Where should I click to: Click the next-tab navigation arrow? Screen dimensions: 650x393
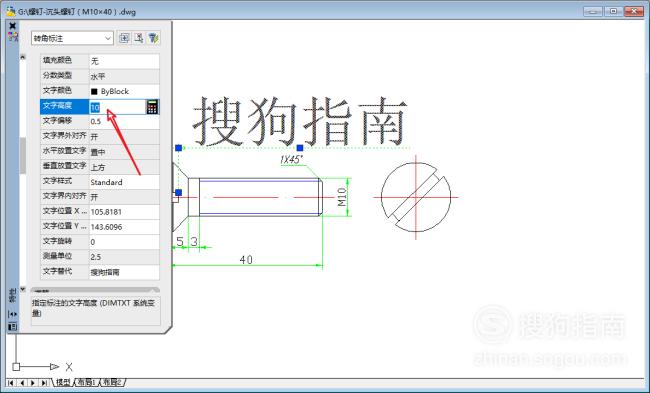pyautogui.click(x=33, y=383)
